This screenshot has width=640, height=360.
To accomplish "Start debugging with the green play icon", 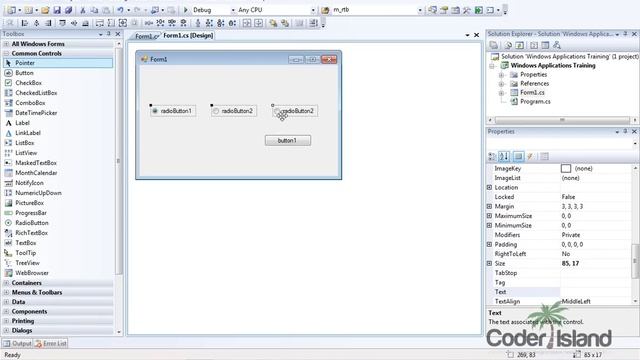I will click(185, 10).
